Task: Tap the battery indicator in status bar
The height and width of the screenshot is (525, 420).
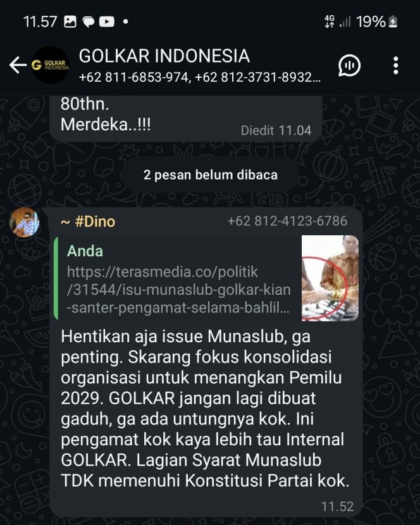Action: click(x=393, y=22)
